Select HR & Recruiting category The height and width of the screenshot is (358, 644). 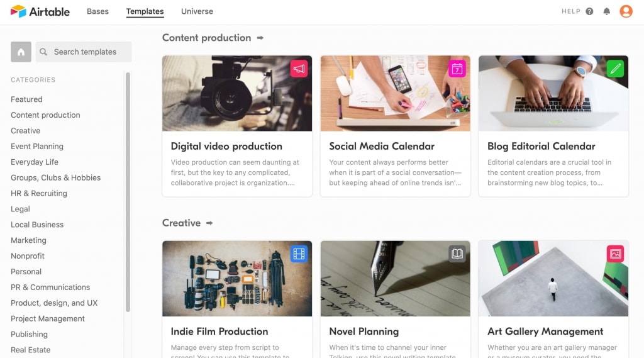pos(39,193)
